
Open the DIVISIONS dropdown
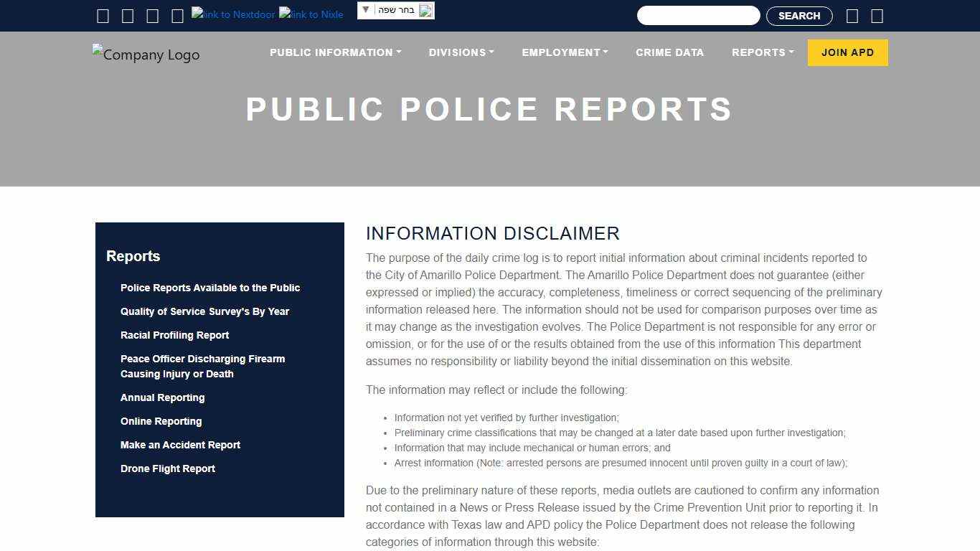point(461,52)
